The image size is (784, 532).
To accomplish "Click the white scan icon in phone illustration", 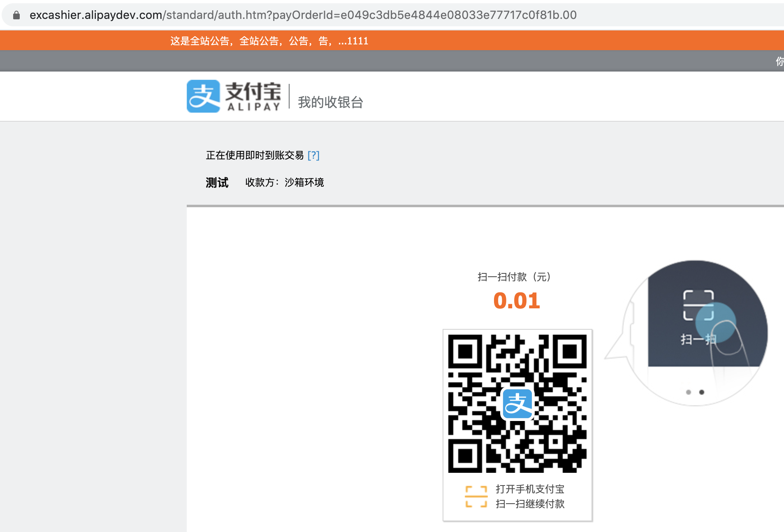I will pyautogui.click(x=698, y=305).
